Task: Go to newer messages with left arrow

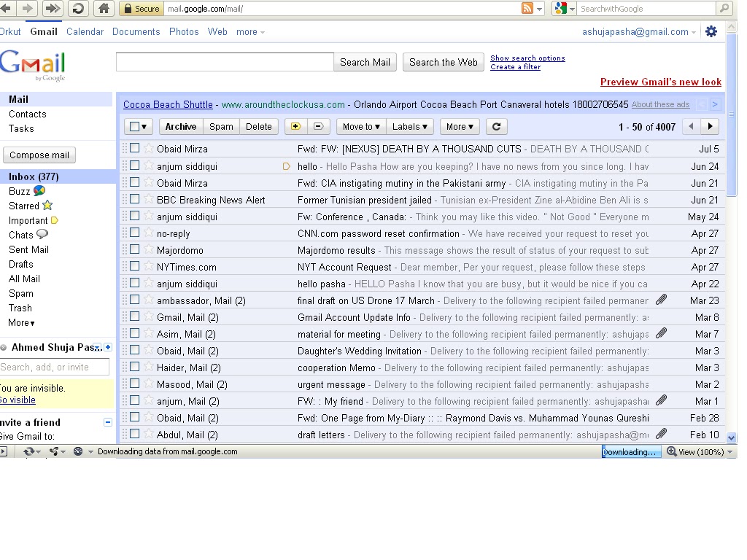Action: click(692, 126)
